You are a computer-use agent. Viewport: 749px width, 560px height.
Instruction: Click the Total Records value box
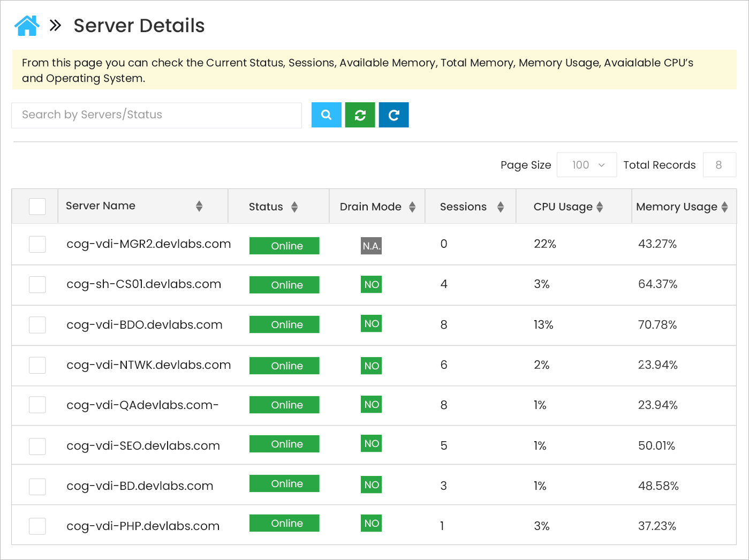pos(719,165)
